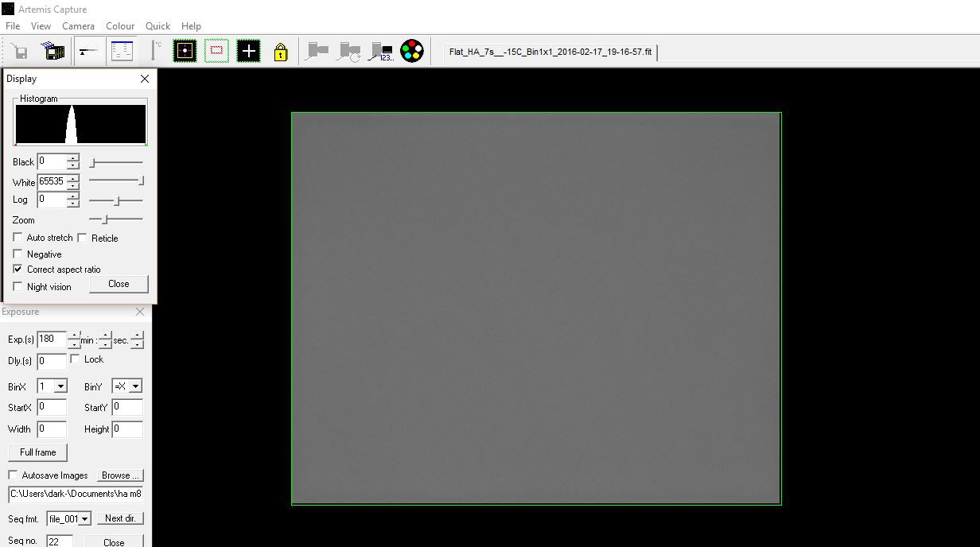Screen dimensions: 980x547
Task: Click the save multiple images disks icon
Action: point(53,52)
